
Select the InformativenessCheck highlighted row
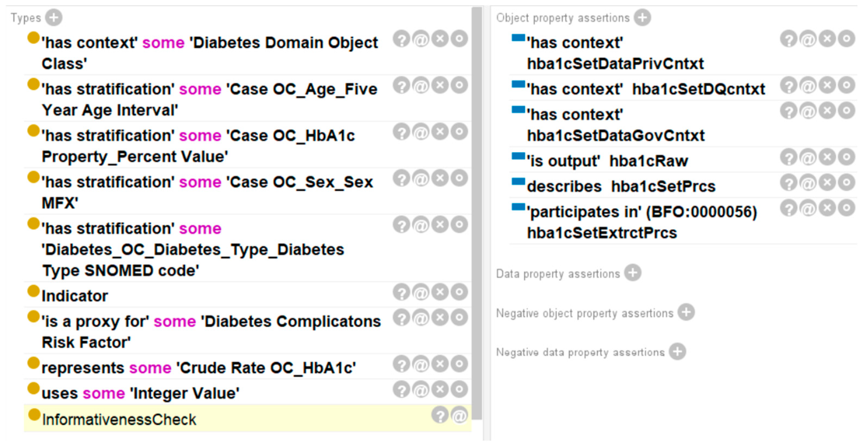(x=247, y=419)
